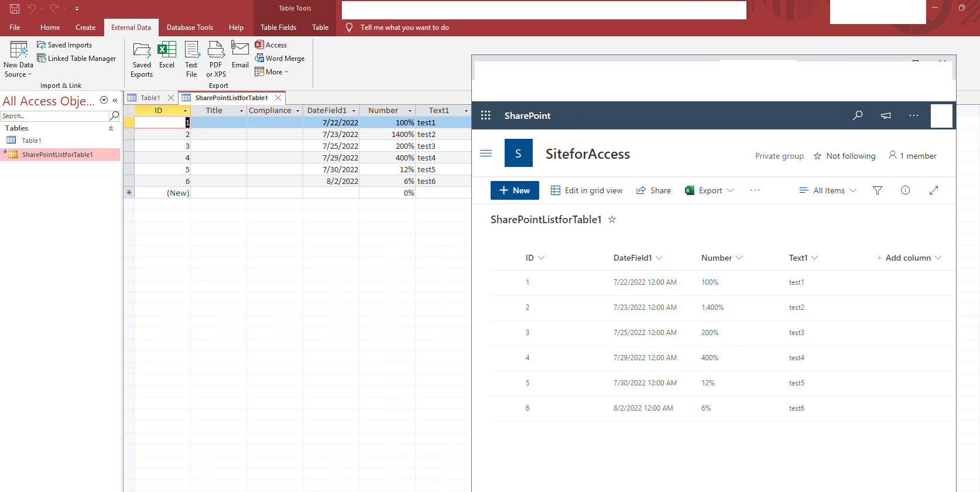
Task: Click the New Data Source icon
Action: [x=18, y=52]
